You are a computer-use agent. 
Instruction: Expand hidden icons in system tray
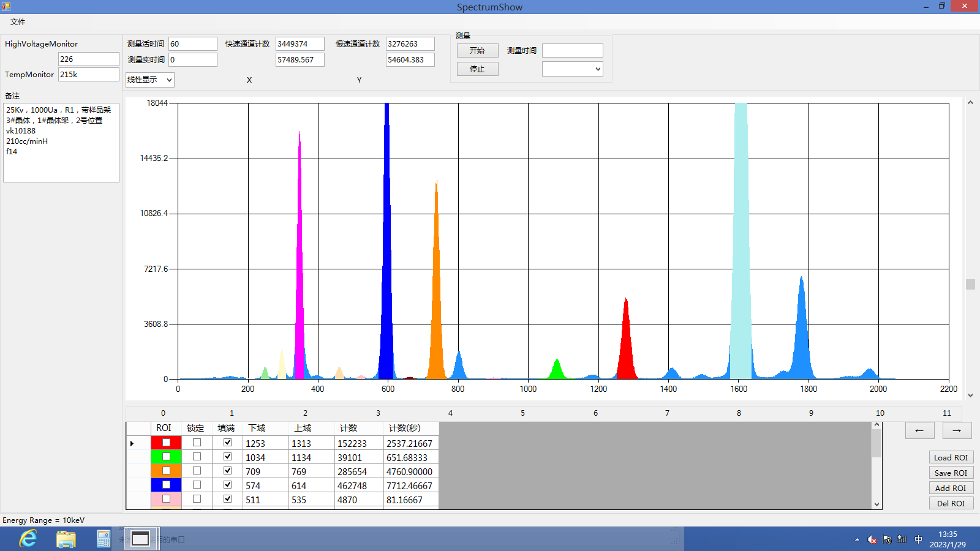click(x=857, y=539)
